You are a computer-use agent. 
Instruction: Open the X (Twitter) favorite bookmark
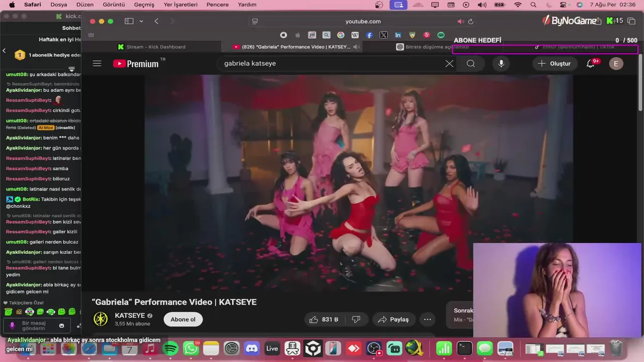384,35
